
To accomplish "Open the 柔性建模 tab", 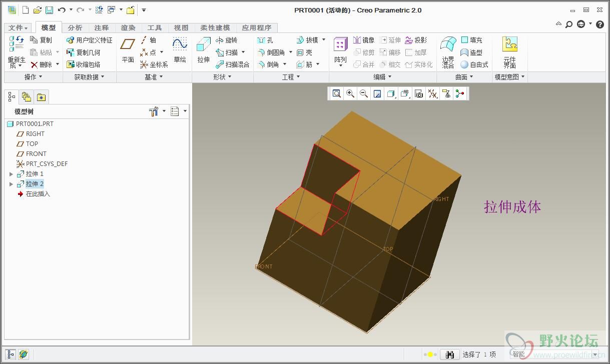I will coord(215,28).
